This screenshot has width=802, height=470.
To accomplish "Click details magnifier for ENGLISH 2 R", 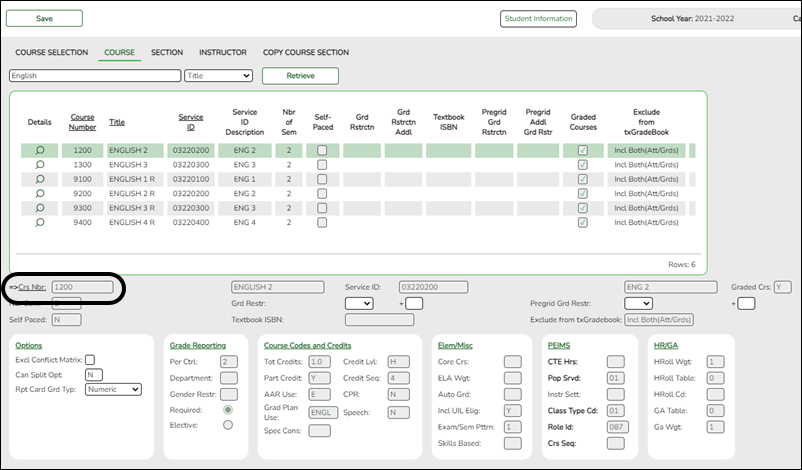I will click(x=40, y=193).
